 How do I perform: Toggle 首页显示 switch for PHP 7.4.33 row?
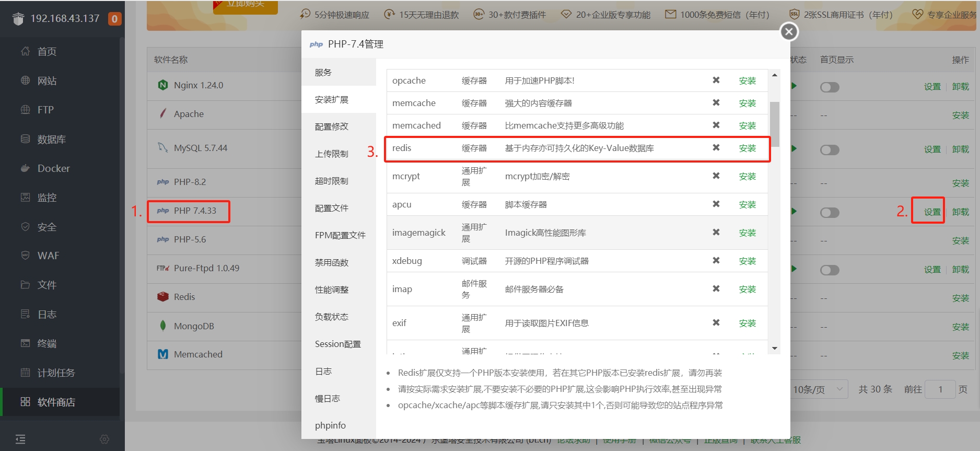point(830,213)
